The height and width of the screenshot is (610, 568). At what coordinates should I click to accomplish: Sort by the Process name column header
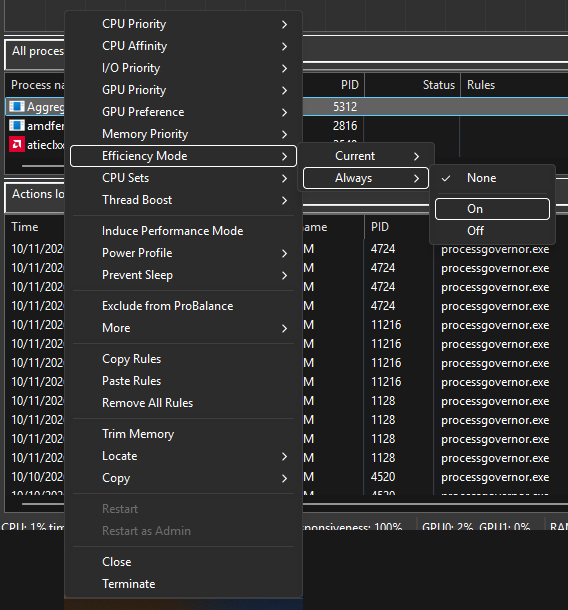37,85
